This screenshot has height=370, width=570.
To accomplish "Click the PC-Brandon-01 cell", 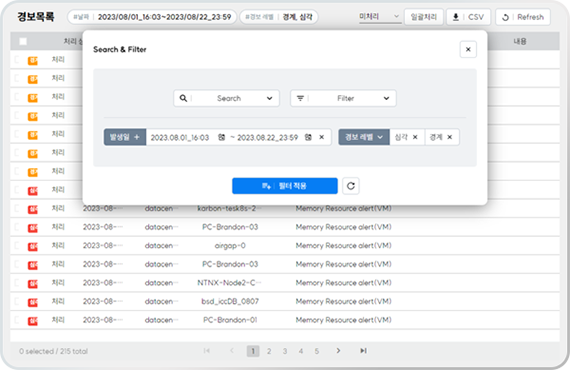I will (230, 320).
